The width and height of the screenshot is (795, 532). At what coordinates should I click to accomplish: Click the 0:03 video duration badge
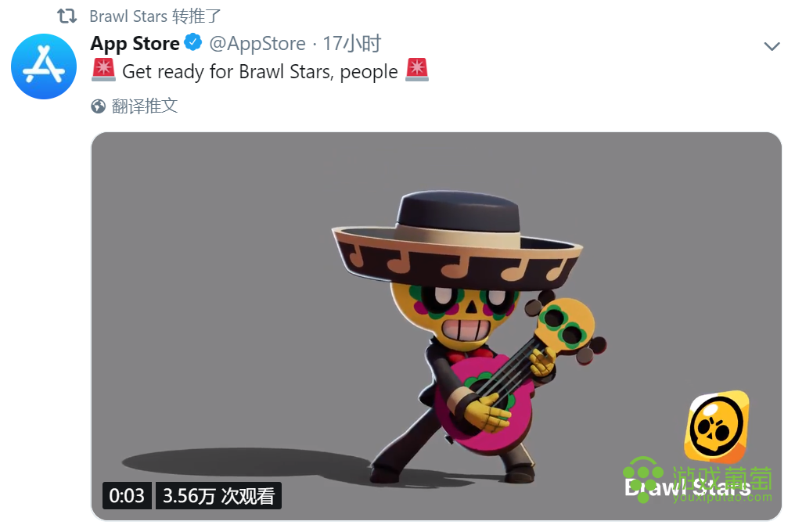(127, 495)
